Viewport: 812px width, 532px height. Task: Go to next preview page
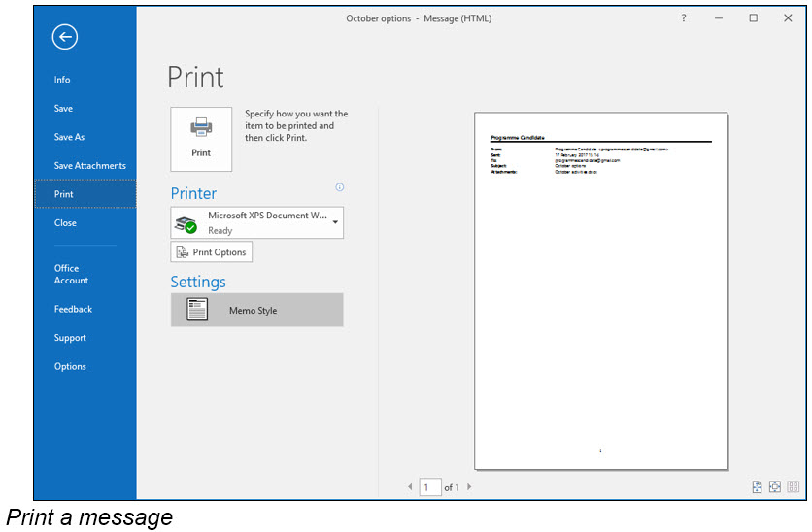tap(469, 487)
